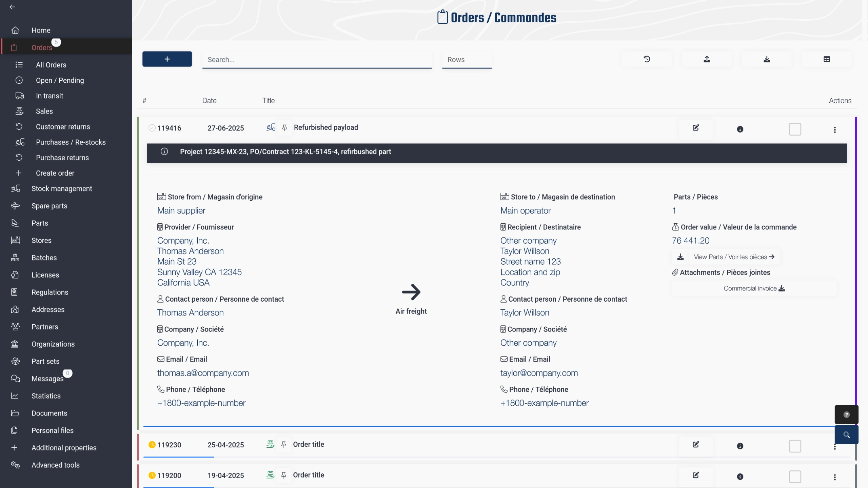Tick the checkbox for order 119230
The height and width of the screenshot is (488, 868).
[x=795, y=446]
